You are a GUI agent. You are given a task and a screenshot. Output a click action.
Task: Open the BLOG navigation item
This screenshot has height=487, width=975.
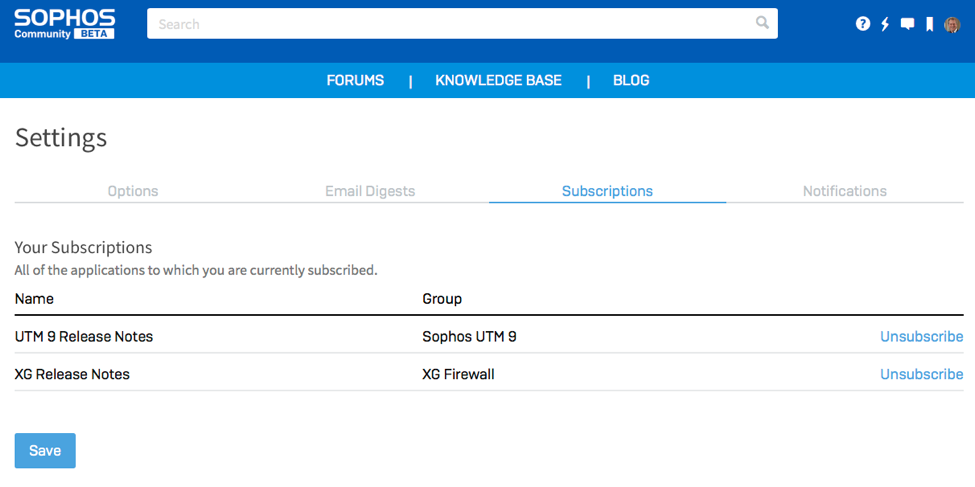coord(631,80)
